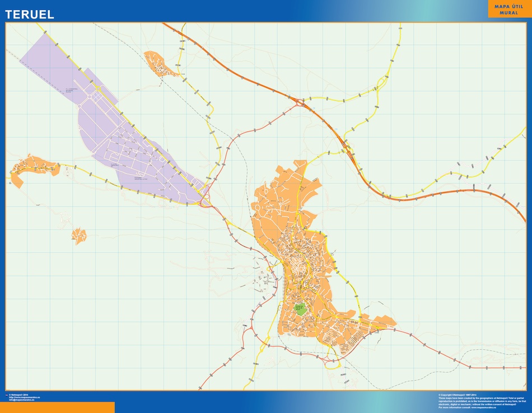Click the road junction at the industrial zone's southeast tip
The width and height of the screenshot is (532, 413).
(x=205, y=198)
